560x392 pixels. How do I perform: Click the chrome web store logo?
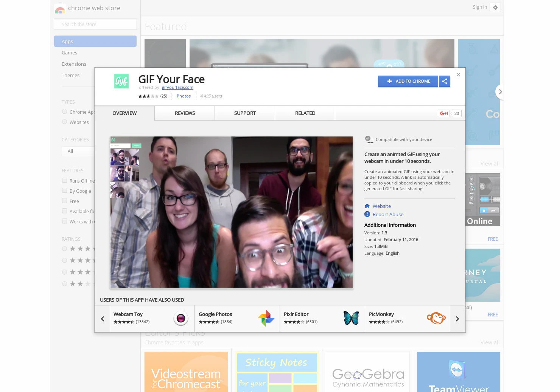coord(60,8)
